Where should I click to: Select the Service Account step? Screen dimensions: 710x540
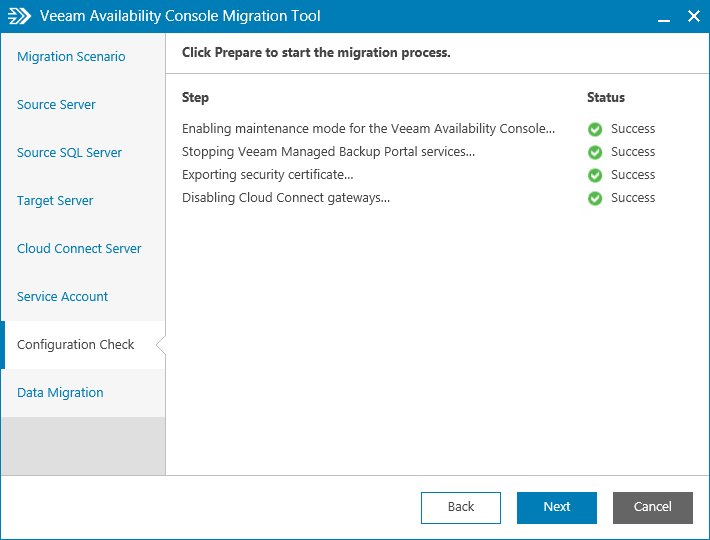(62, 297)
